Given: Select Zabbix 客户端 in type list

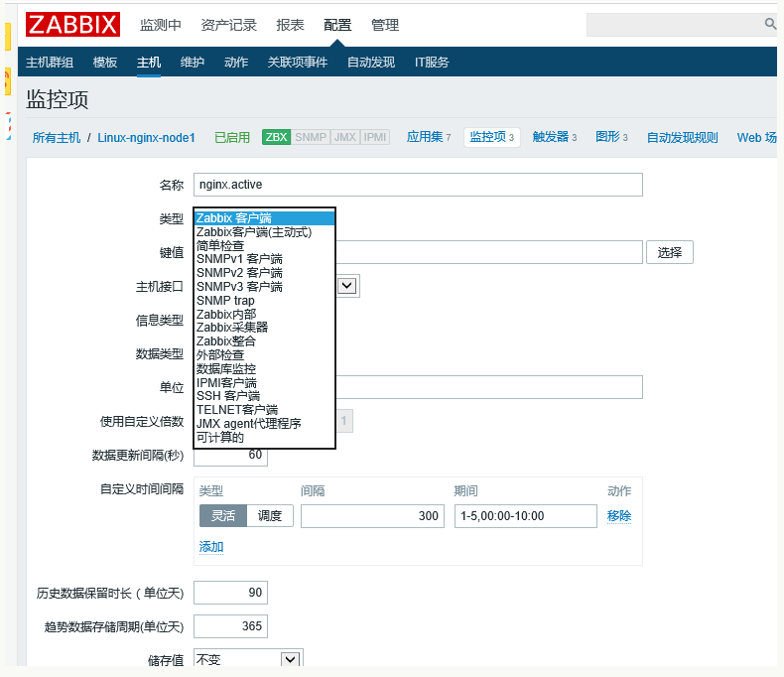Looking at the screenshot, I should tap(264, 218).
